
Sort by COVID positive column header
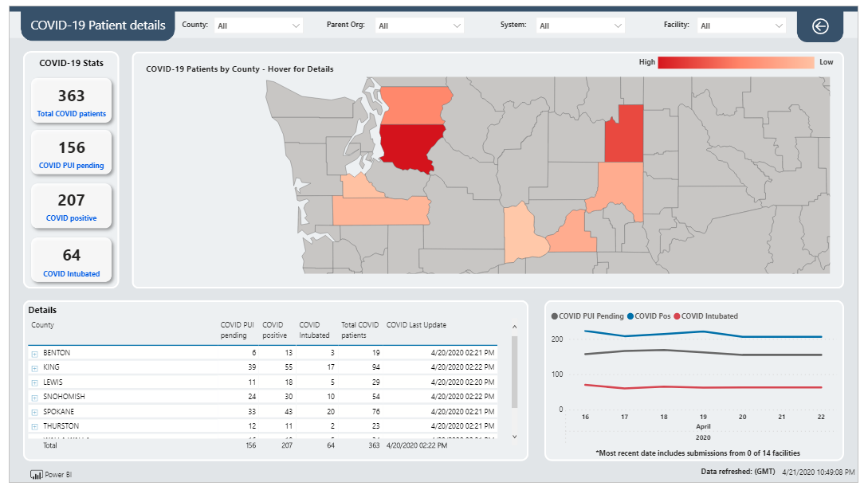pos(274,330)
